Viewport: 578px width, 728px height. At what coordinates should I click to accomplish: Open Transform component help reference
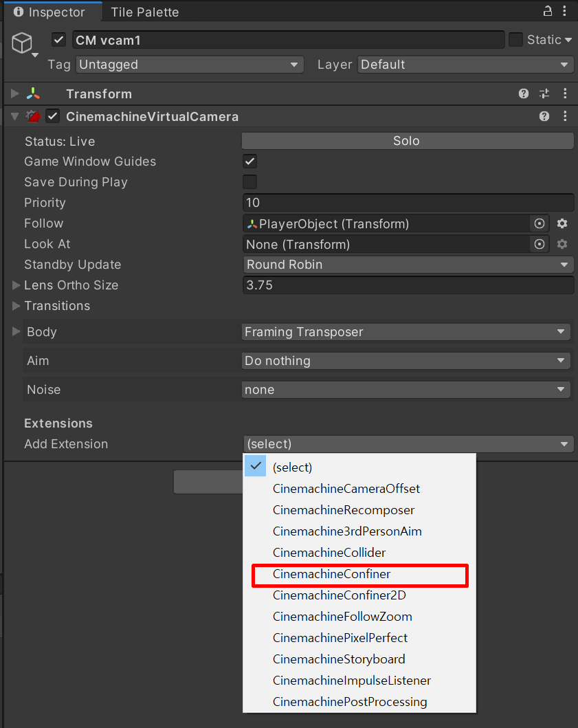(x=524, y=93)
